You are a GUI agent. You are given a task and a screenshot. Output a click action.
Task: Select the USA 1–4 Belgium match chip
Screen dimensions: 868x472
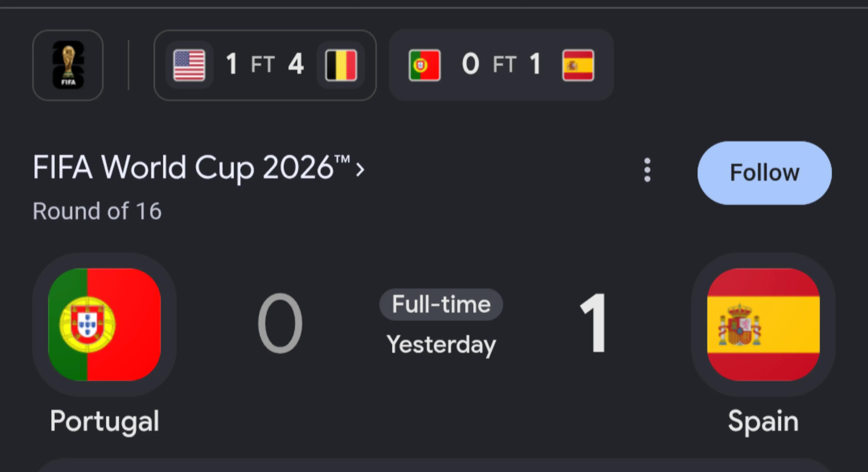tap(265, 65)
